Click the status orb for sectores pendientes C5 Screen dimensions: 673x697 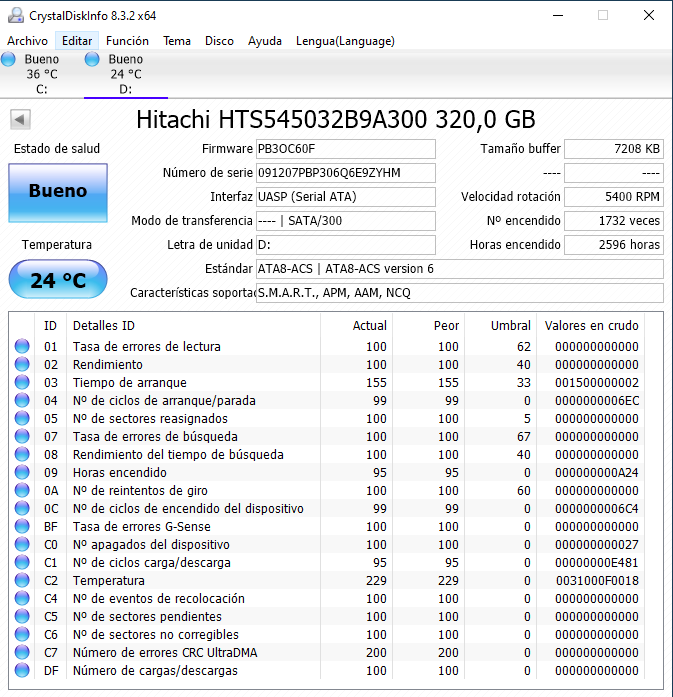pyautogui.click(x=22, y=617)
